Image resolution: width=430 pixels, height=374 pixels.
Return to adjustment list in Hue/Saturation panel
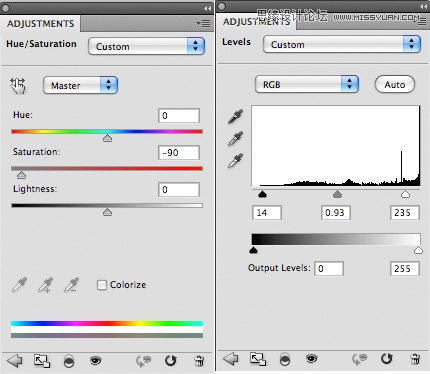(14, 361)
